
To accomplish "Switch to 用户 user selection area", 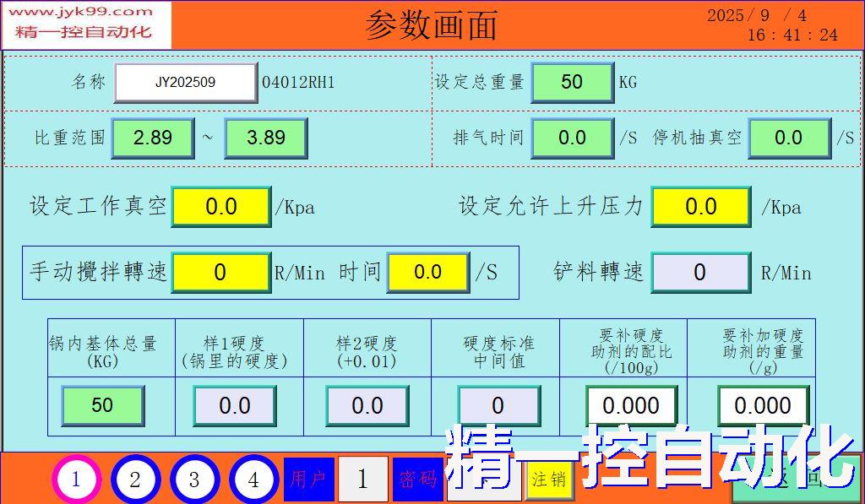I will click(x=309, y=476).
